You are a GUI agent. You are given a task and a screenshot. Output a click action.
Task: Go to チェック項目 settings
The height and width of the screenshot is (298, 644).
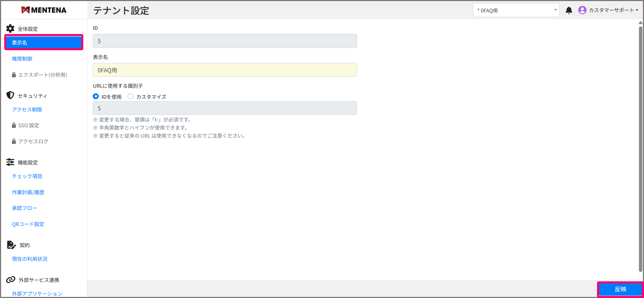[27, 176]
